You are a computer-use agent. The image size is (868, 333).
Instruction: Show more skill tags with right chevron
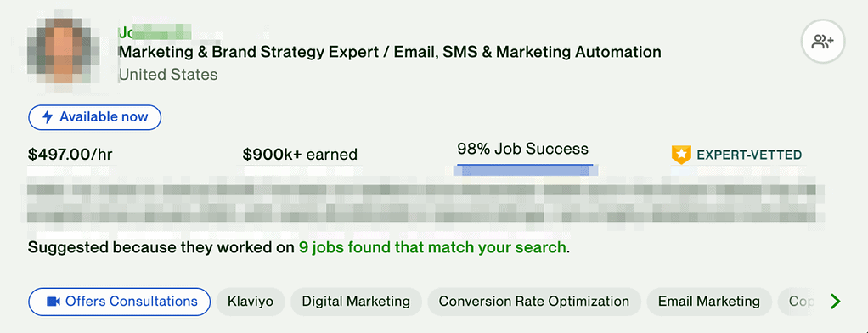click(836, 302)
